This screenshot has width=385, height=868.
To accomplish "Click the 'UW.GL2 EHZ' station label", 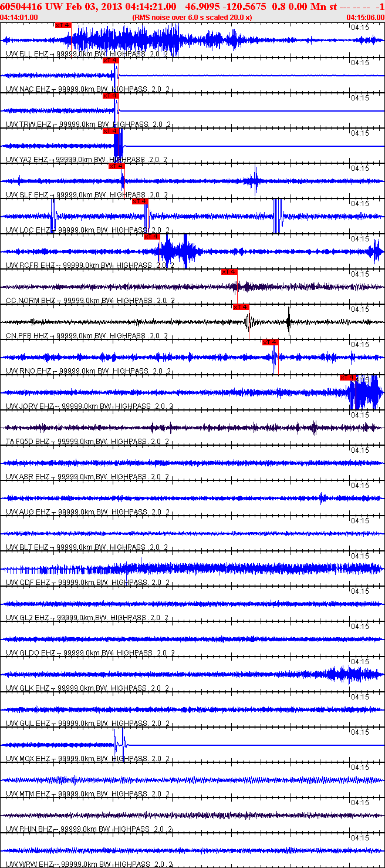I will [27, 617].
